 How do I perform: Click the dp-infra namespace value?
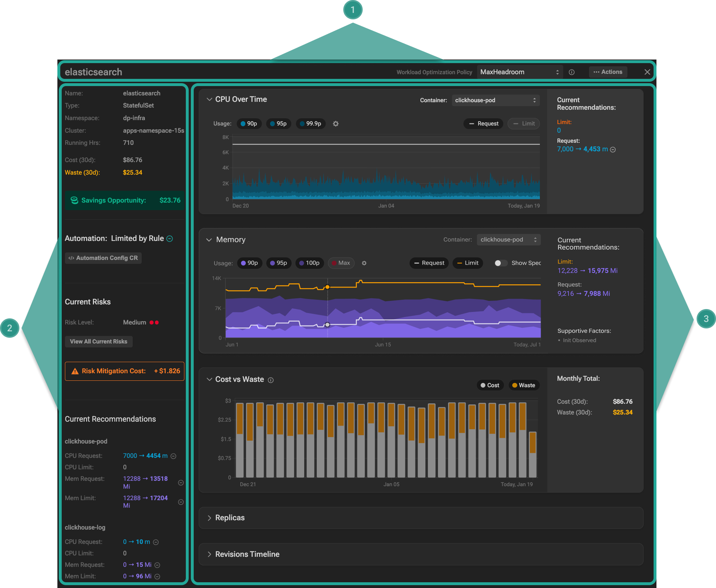tap(134, 118)
